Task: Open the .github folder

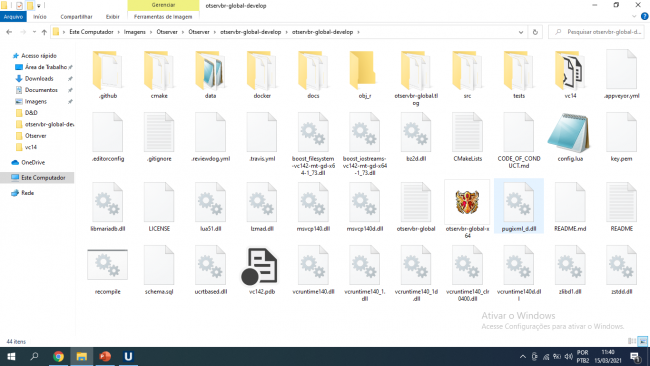Action: pos(108,75)
